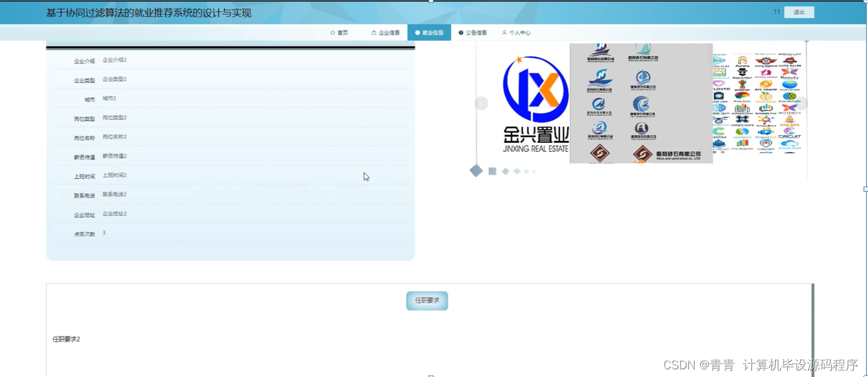
Task: Show the previous carousel image
Action: (x=482, y=104)
